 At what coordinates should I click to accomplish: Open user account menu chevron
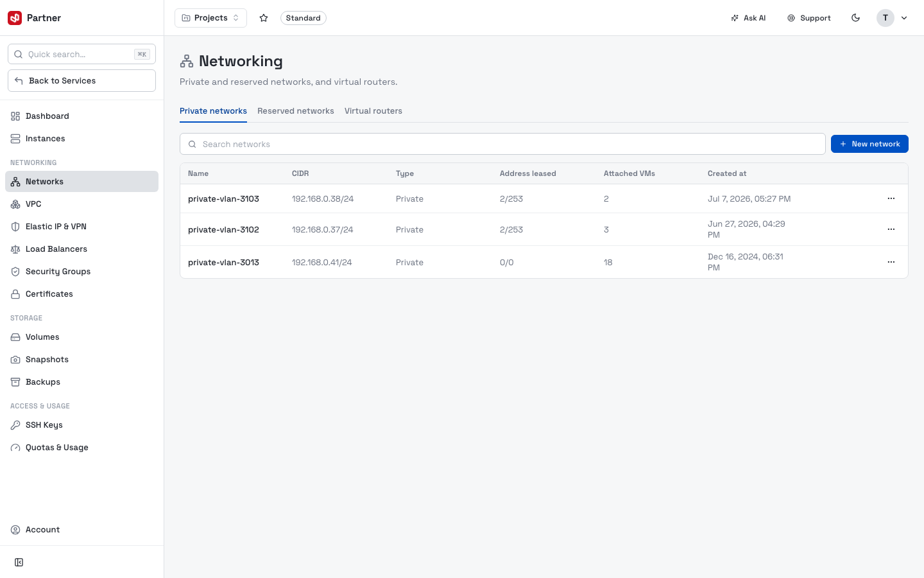point(904,18)
